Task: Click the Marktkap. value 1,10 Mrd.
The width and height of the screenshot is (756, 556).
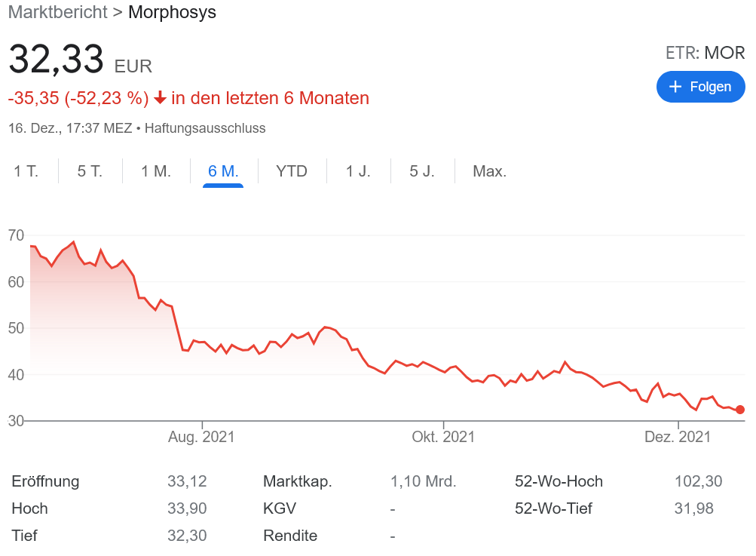Action: (423, 481)
